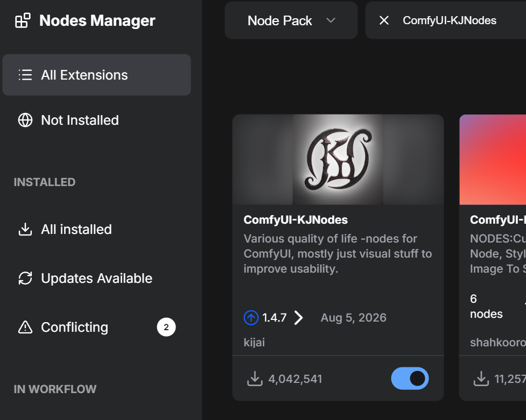Click the author name kijai
The image size is (526, 420).
pos(254,342)
